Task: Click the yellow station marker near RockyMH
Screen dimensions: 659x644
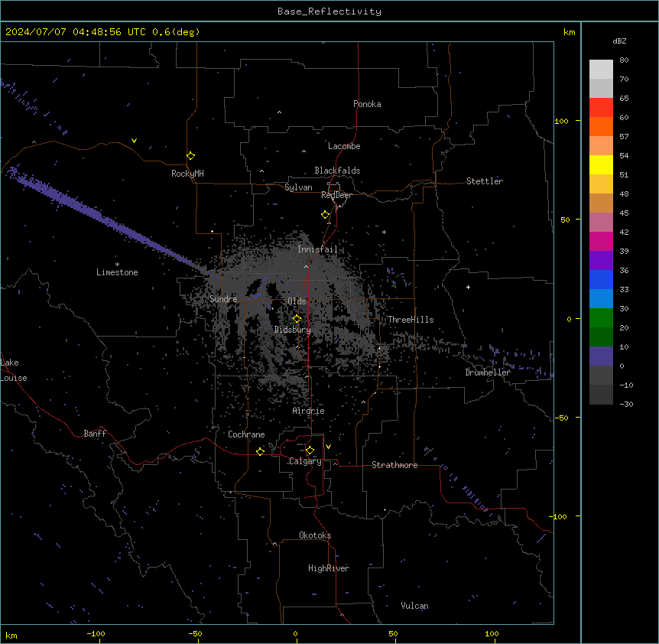Action: click(x=190, y=156)
